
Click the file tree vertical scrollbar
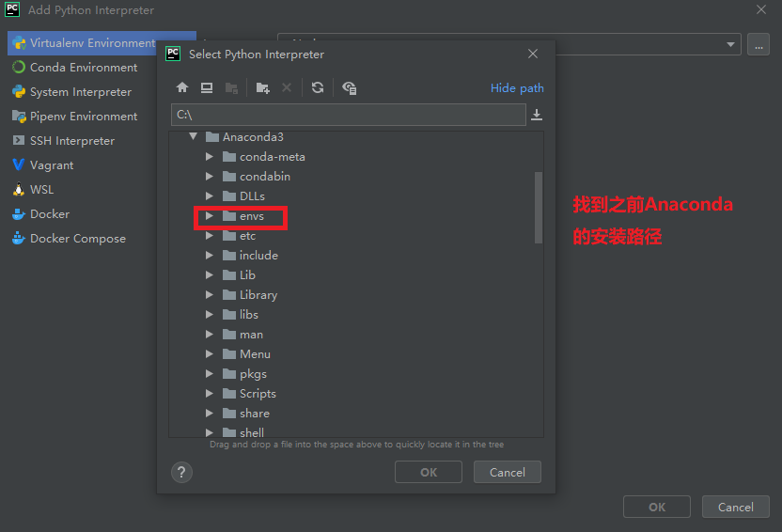point(539,208)
